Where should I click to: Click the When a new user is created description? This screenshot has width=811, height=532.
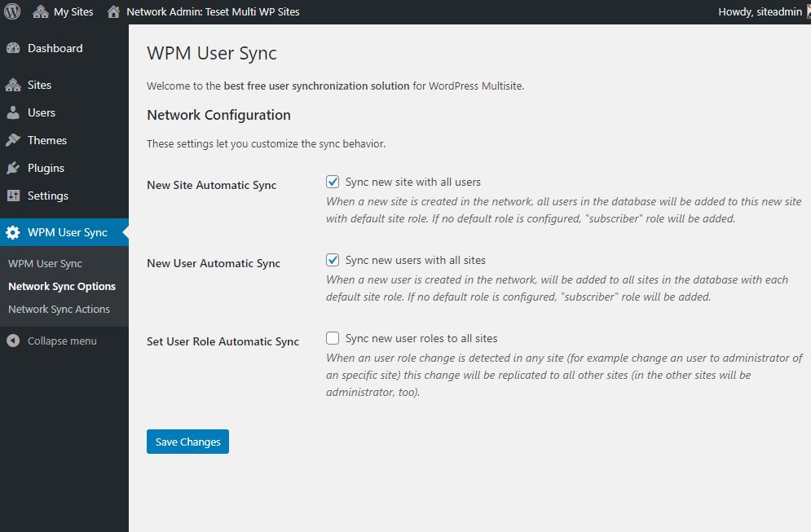point(557,288)
